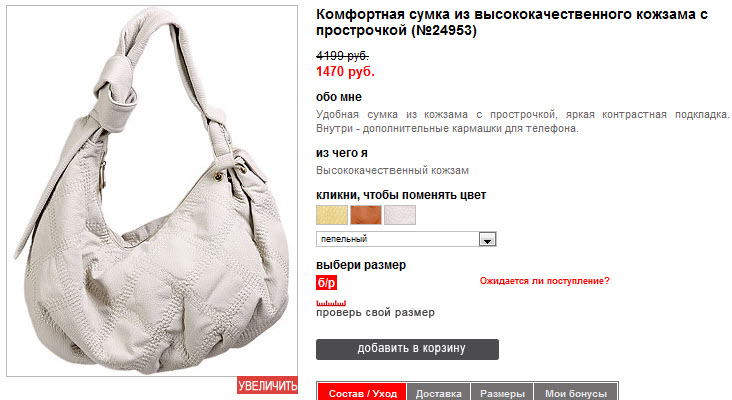Image resolution: width=732 pixels, height=400 pixels.
Task: Switch to the Доставка tab
Action: tap(438, 393)
